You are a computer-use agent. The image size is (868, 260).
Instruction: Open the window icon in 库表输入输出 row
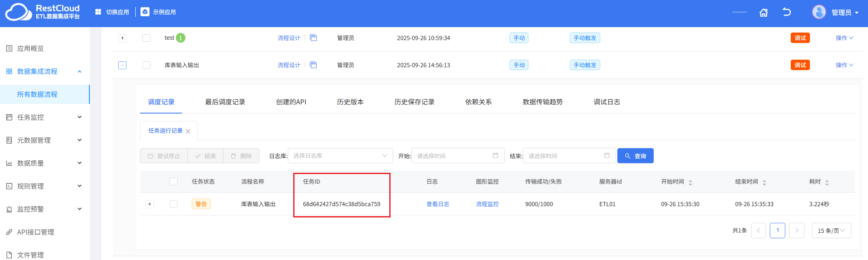tap(313, 65)
